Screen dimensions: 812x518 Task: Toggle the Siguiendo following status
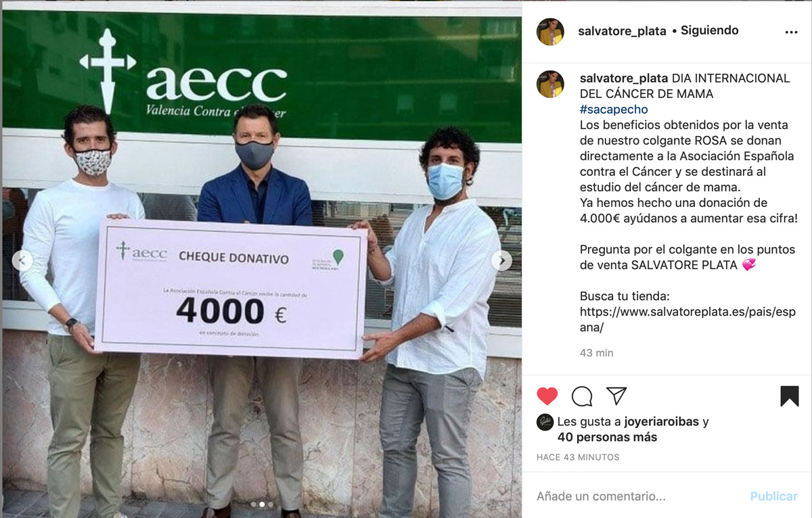(709, 30)
